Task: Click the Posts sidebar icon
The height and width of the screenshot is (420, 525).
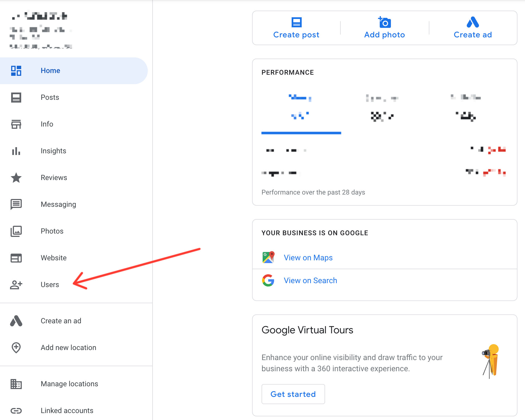Action: click(16, 98)
